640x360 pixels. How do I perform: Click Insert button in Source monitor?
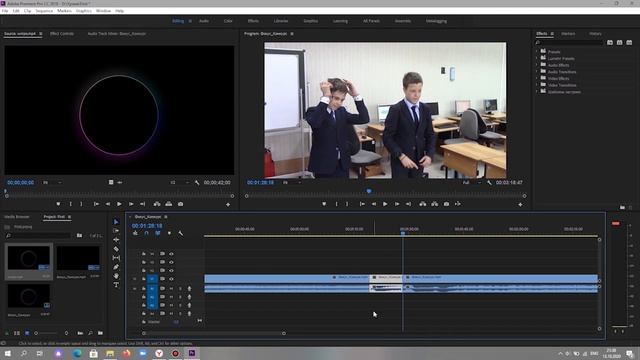(x=157, y=204)
